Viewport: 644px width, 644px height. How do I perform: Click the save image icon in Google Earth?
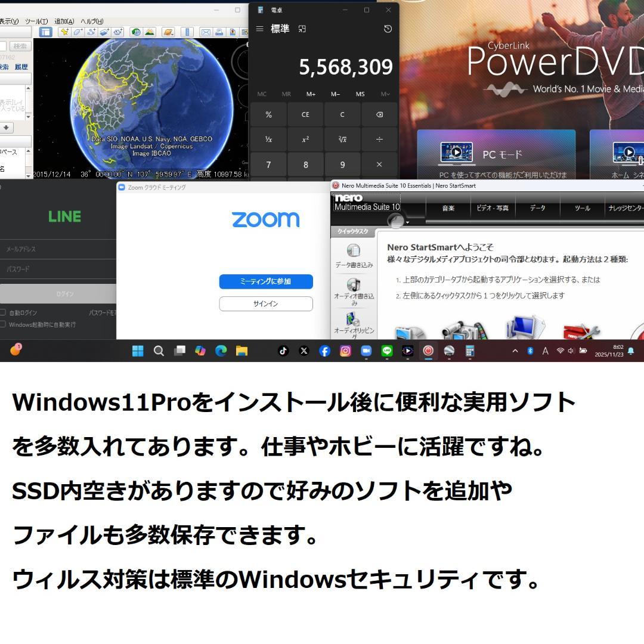click(233, 32)
